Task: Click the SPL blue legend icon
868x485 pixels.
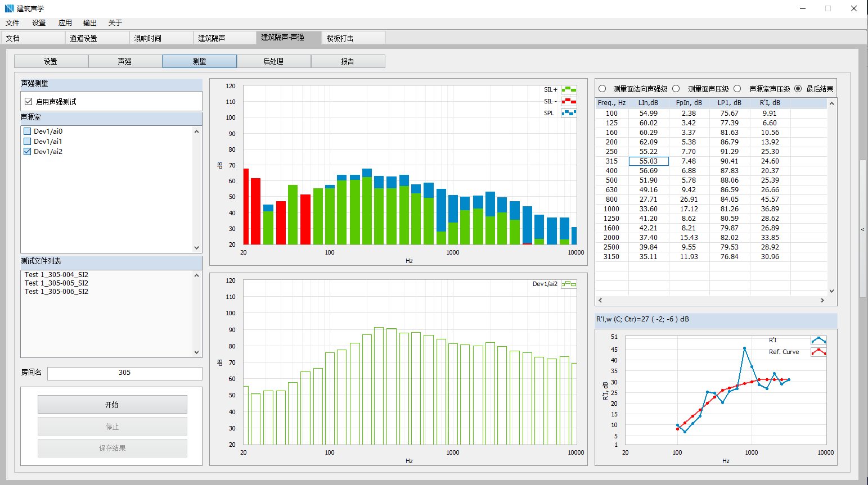Action: (569, 113)
